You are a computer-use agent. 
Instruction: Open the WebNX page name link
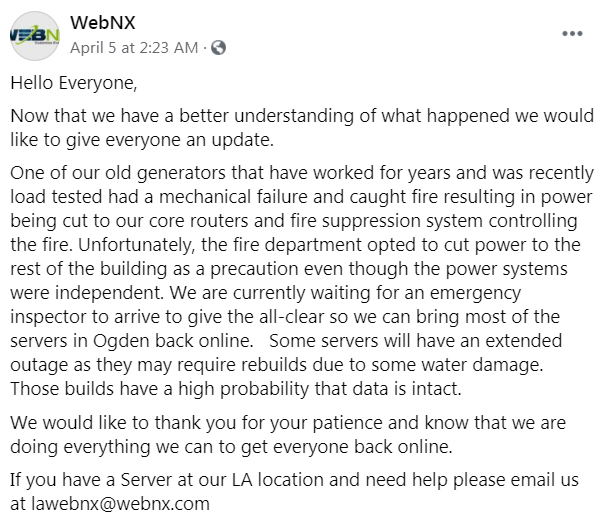pos(103,23)
